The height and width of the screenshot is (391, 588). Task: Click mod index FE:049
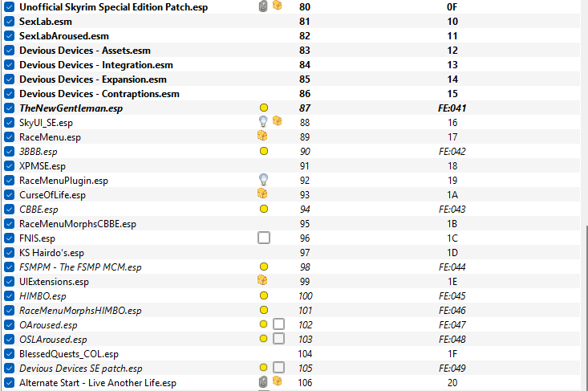click(x=452, y=368)
